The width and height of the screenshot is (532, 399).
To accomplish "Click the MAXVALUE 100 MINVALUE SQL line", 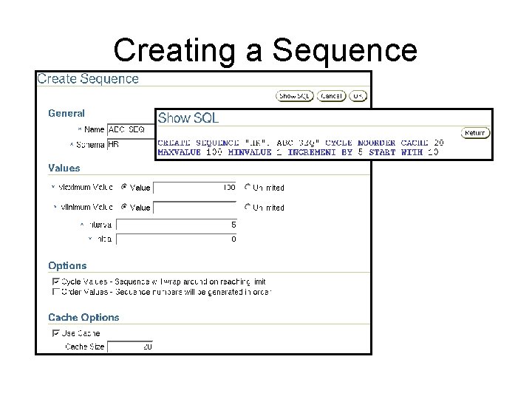I will 298,152.
